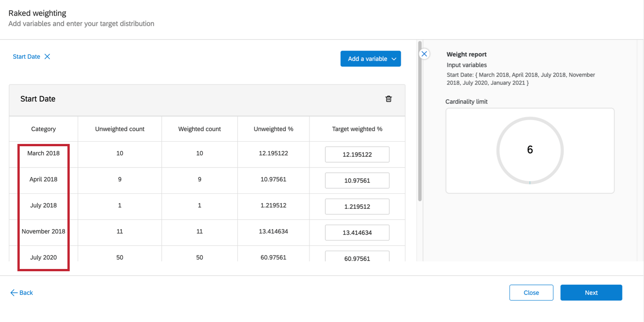Select the Start Date variable link
Screen dimensions: 644x322
tap(27, 56)
